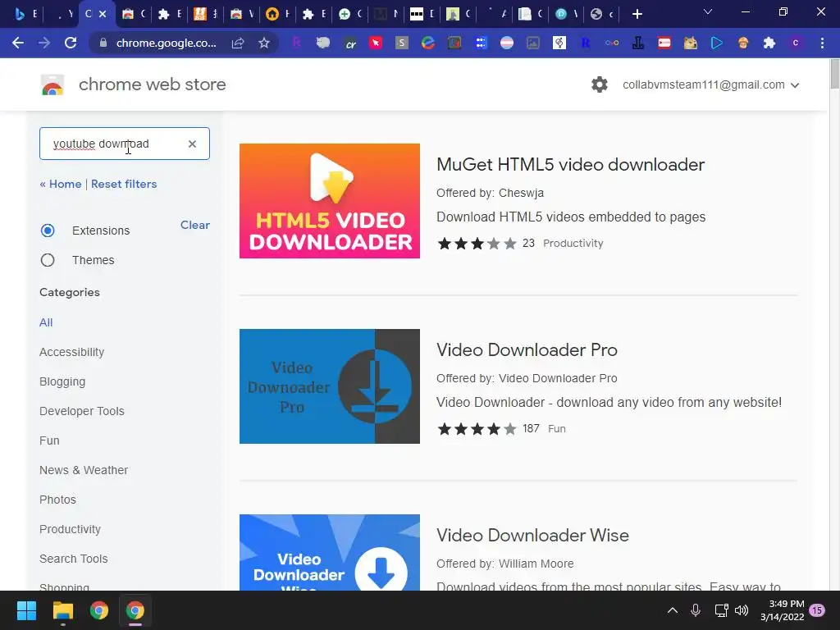The width and height of the screenshot is (840, 630).
Task: Click the address bar URL
Action: click(166, 43)
